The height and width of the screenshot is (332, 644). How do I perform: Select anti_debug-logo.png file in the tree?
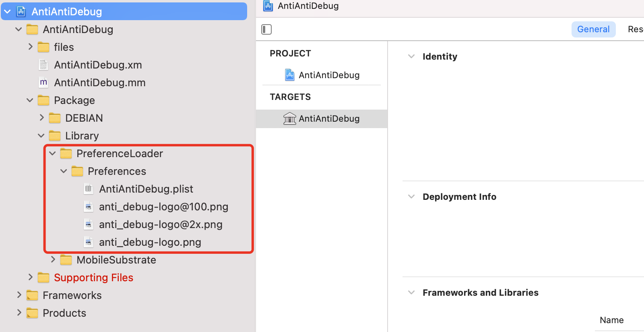(150, 242)
